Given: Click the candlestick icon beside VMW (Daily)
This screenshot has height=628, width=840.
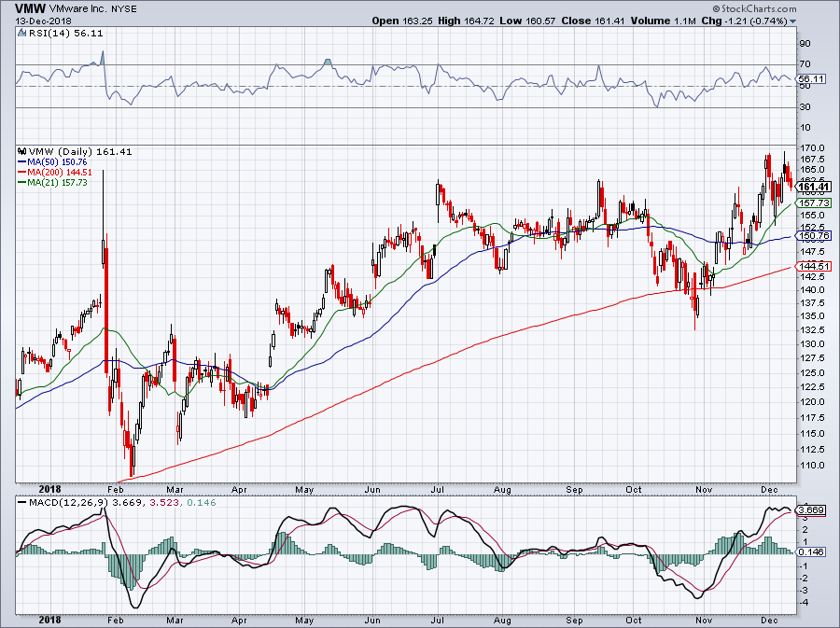Looking at the screenshot, I should pos(22,152).
